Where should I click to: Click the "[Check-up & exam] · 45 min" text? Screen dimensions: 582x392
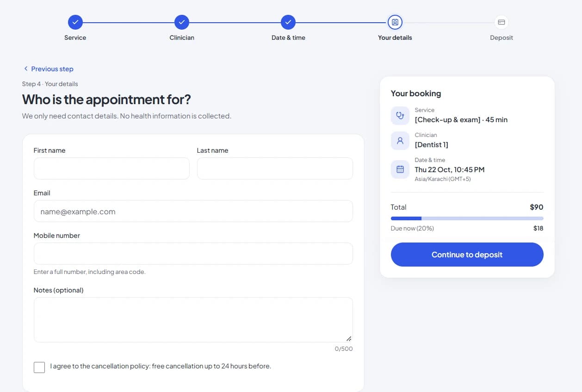click(x=461, y=120)
